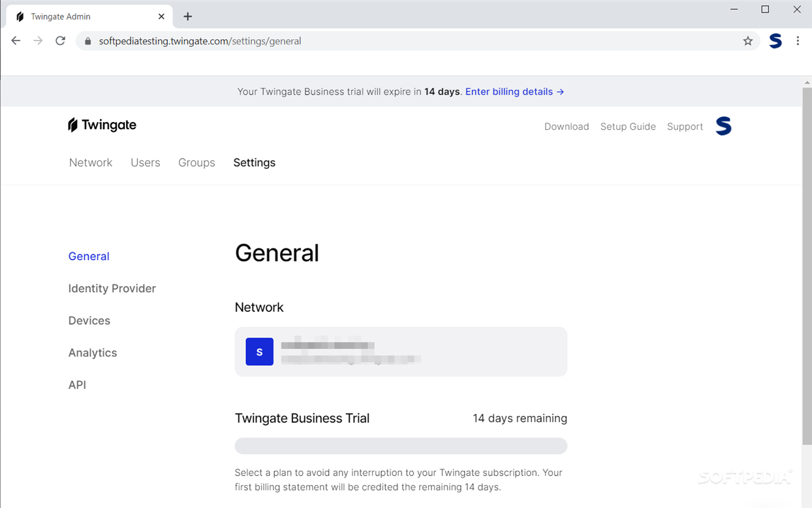The image size is (812, 508).
Task: Open the account S avatar menu
Action: point(723,126)
